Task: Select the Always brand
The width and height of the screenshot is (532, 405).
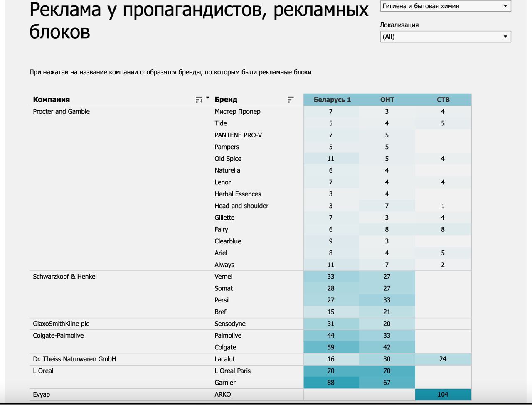Action: coord(224,265)
